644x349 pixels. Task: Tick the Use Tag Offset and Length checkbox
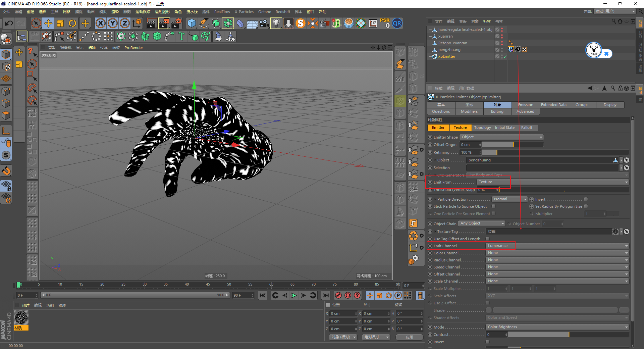point(487,239)
